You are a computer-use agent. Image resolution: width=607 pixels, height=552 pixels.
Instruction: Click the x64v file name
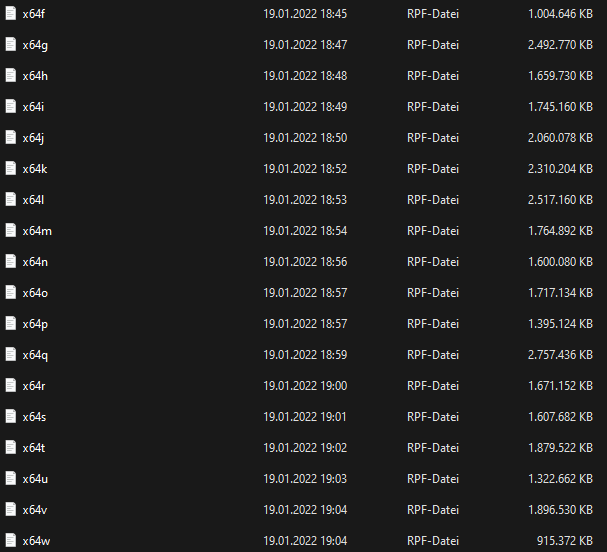tap(35, 510)
